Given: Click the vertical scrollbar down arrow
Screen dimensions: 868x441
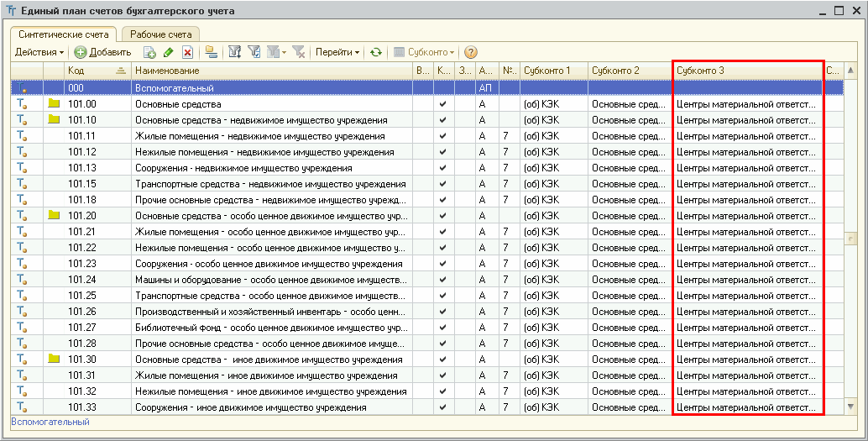Looking at the screenshot, I should (851, 407).
